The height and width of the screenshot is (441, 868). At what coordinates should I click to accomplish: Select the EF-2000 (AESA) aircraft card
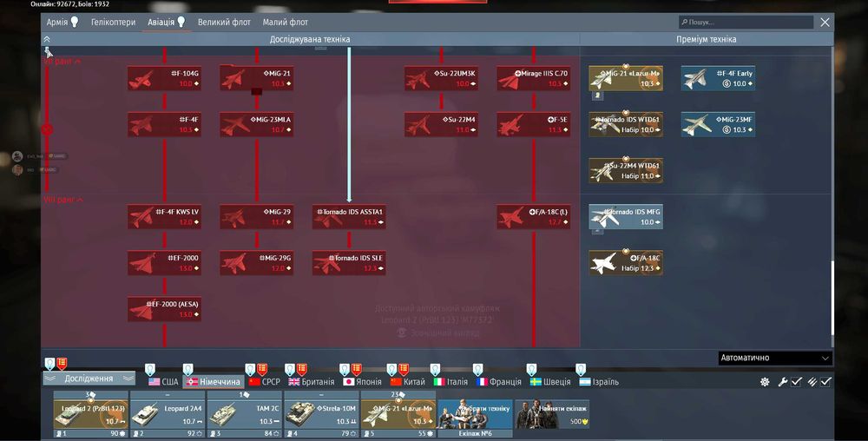point(164,309)
